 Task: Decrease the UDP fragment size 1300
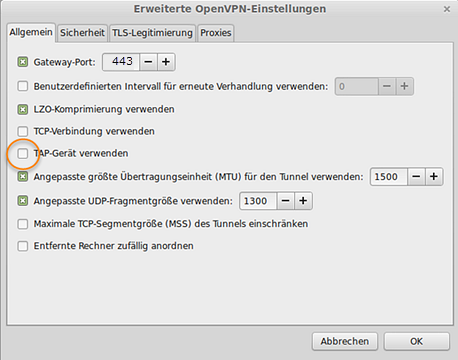point(285,201)
